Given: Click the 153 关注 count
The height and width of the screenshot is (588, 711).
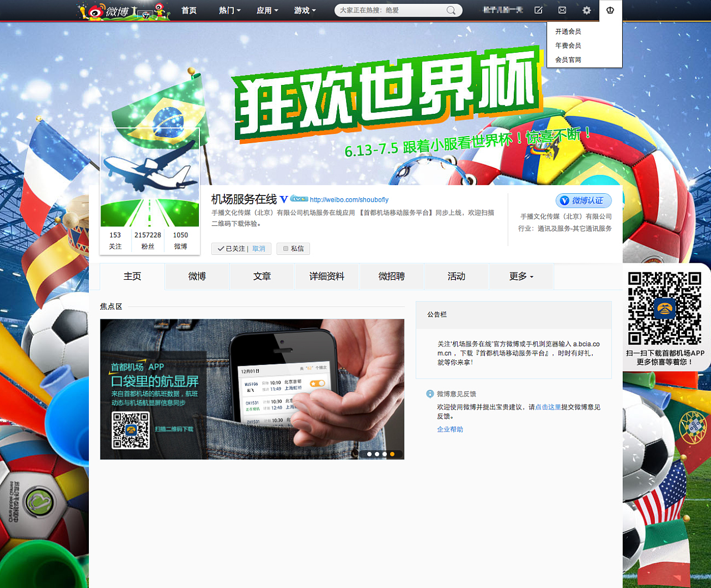Looking at the screenshot, I should 115,240.
